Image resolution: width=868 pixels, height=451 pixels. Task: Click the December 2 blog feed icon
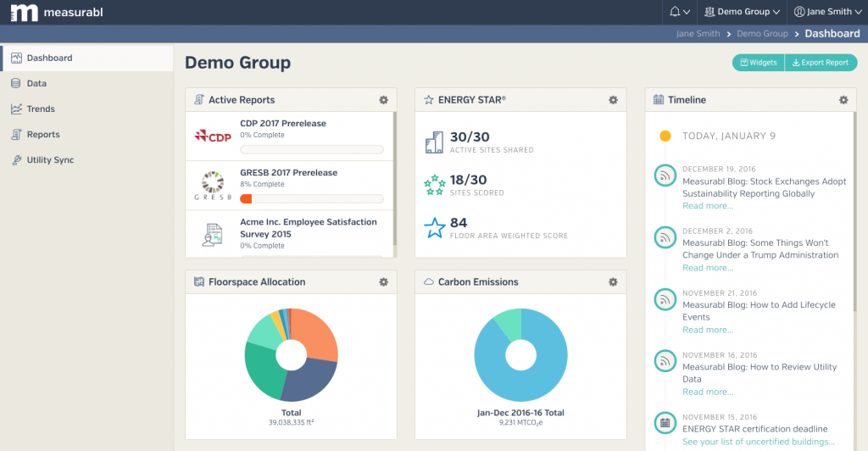pos(665,237)
